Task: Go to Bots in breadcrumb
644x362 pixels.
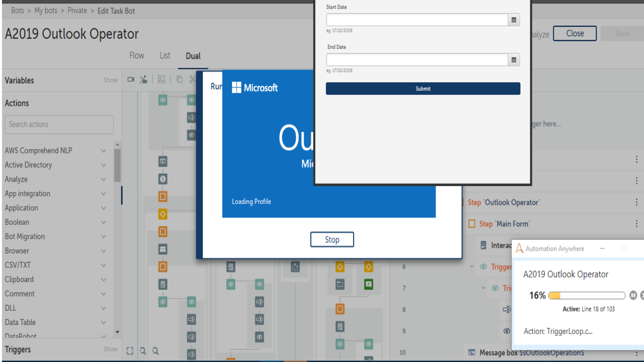Action: click(x=18, y=11)
